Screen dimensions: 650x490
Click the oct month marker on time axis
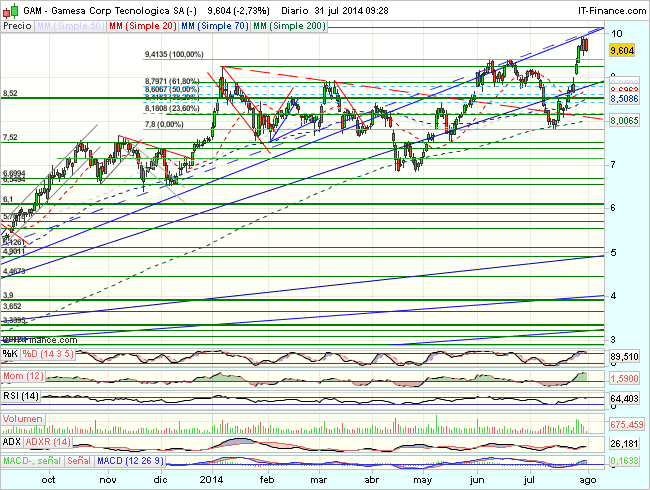click(49, 480)
